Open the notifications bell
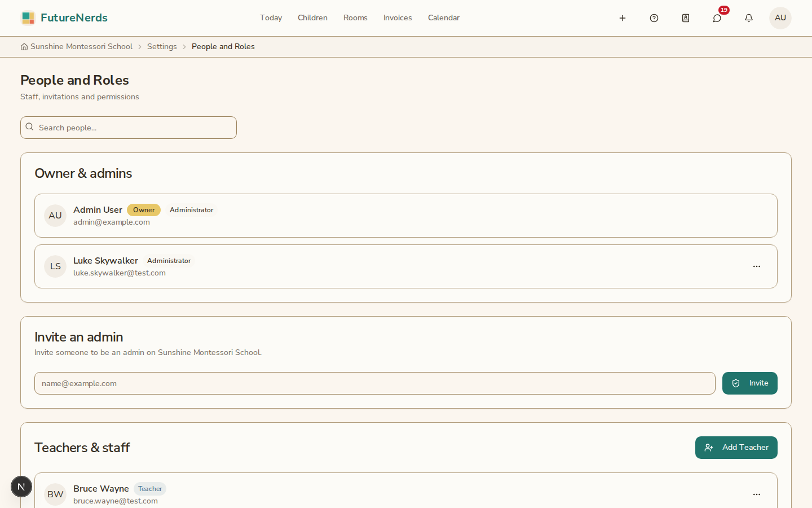Viewport: 812px width, 508px height. 749,18
